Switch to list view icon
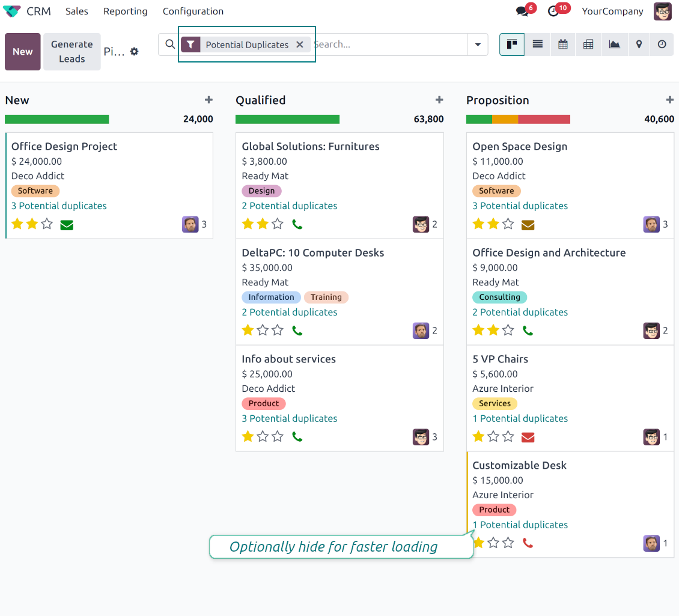Image resolution: width=679 pixels, height=616 pixels. tap(538, 44)
